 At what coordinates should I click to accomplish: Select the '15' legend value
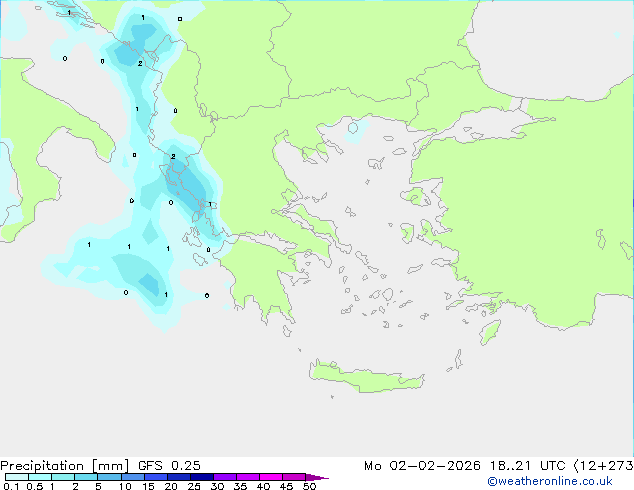pyautogui.click(x=148, y=486)
